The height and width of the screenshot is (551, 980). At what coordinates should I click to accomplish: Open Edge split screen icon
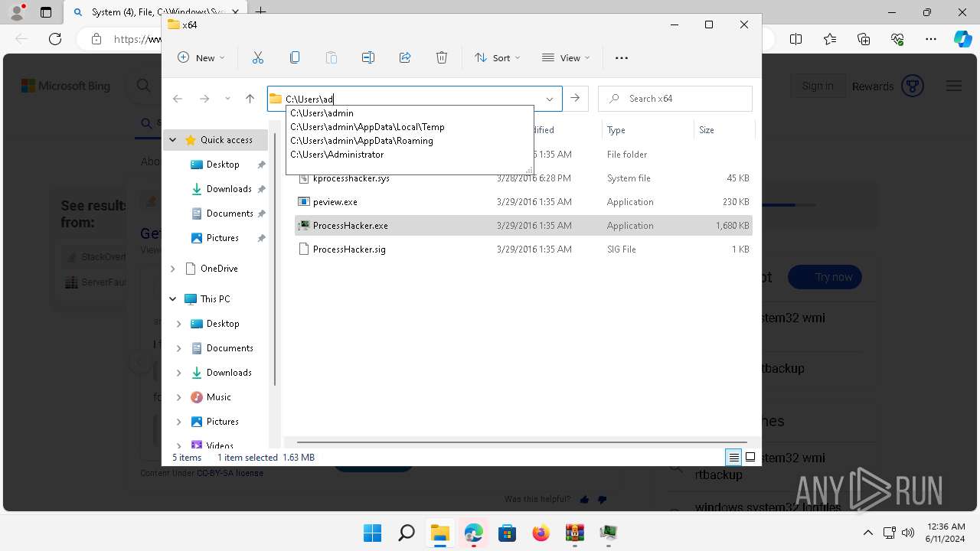tap(796, 39)
